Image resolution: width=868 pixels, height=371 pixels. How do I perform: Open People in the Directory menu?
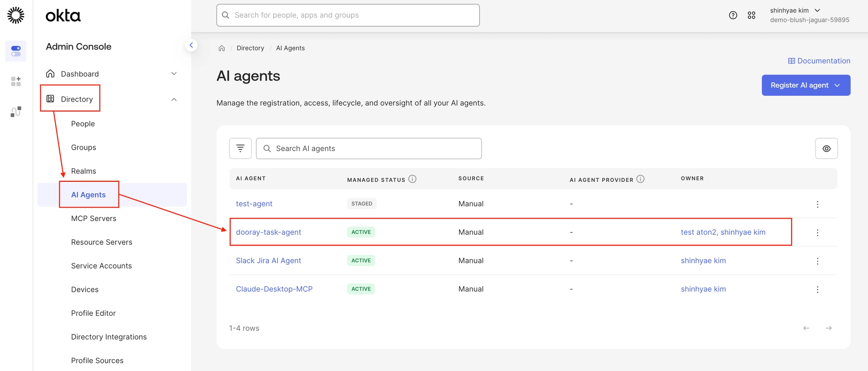[83, 124]
